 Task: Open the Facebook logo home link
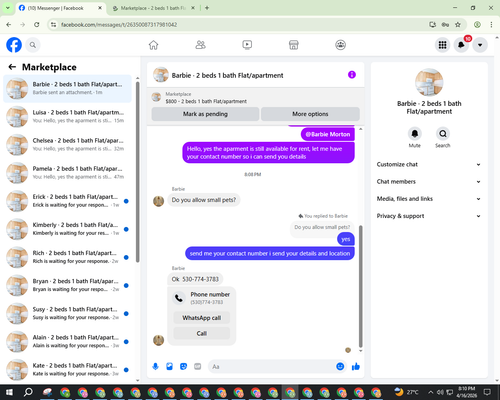[x=14, y=45]
